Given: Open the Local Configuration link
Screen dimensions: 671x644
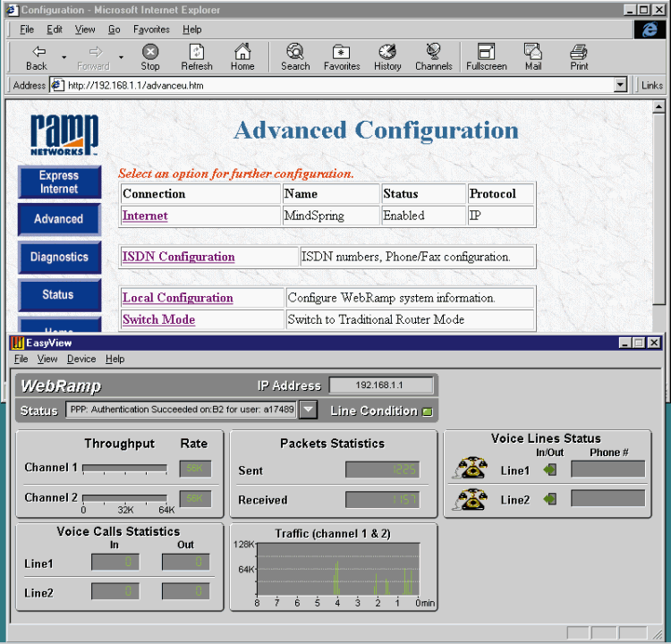Looking at the screenshot, I should click(x=178, y=298).
